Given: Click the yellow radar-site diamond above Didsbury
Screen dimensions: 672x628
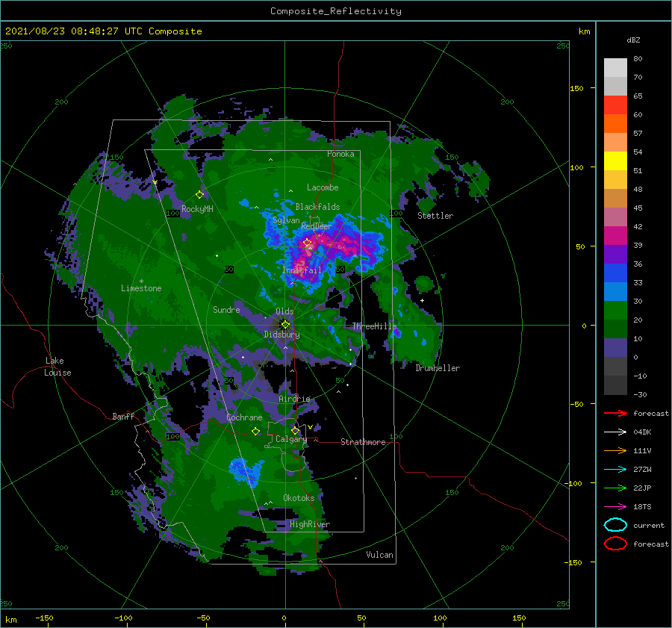Looking at the screenshot, I should pyautogui.click(x=285, y=325).
